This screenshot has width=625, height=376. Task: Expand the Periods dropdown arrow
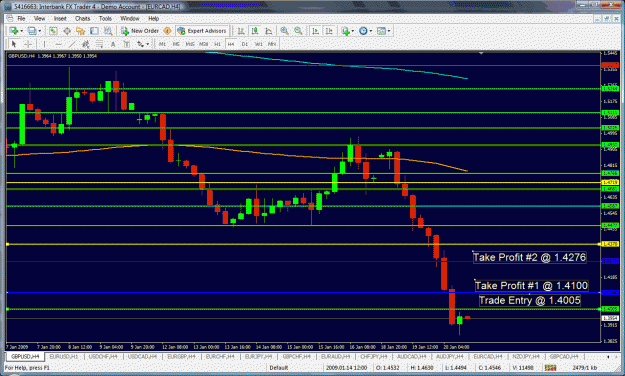coord(371,31)
